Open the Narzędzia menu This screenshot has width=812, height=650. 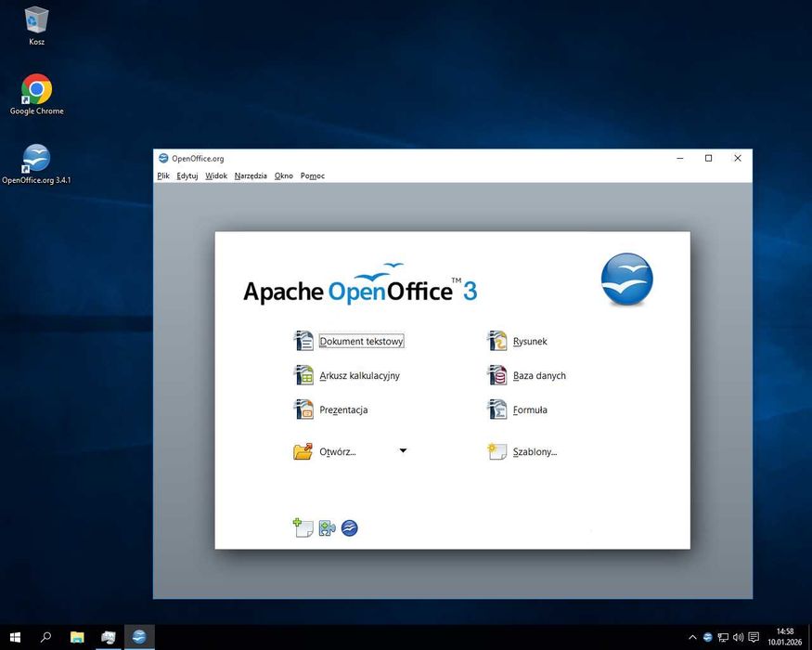(251, 175)
